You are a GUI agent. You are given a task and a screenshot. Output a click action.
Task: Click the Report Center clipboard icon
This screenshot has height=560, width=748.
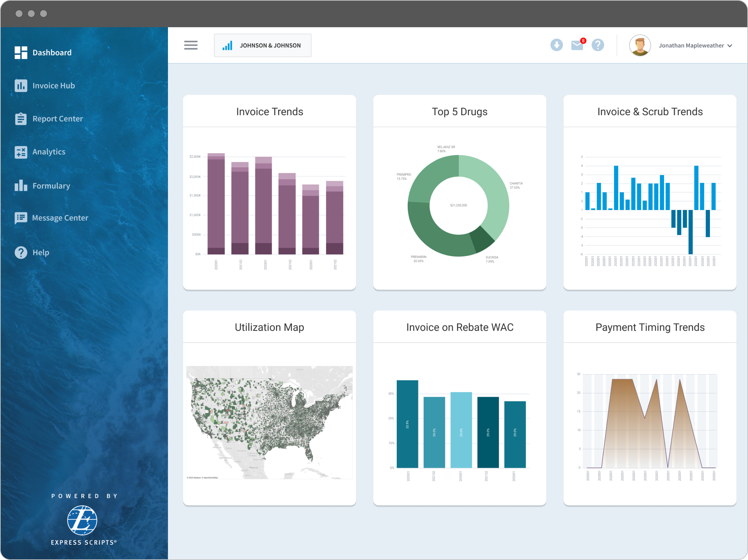click(x=21, y=119)
